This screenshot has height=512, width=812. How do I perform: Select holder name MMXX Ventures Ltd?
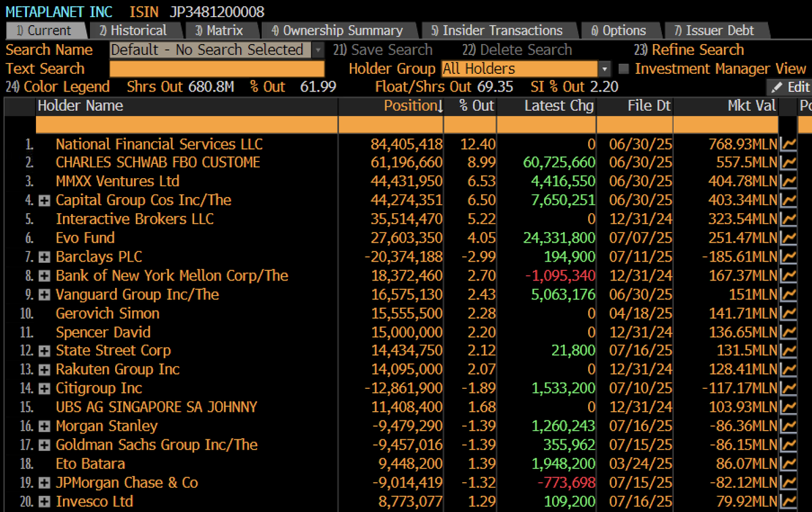point(118,182)
